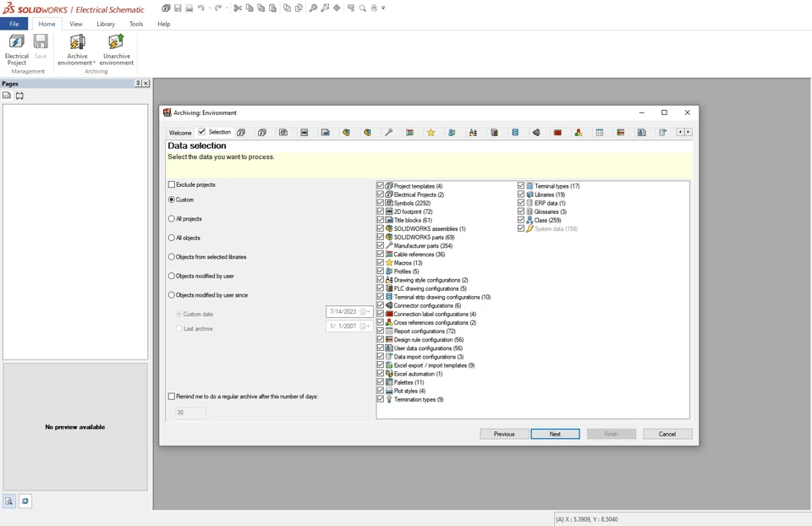
Task: Select the All projects radio button
Action: pos(172,218)
